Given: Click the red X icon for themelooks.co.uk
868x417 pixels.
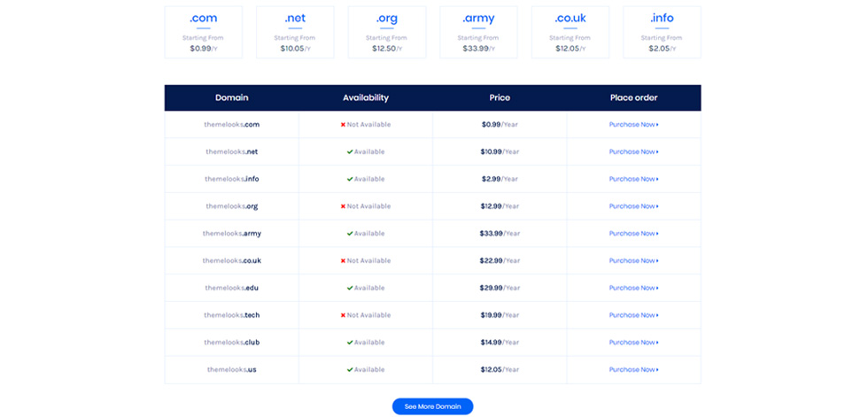Looking at the screenshot, I should (344, 260).
